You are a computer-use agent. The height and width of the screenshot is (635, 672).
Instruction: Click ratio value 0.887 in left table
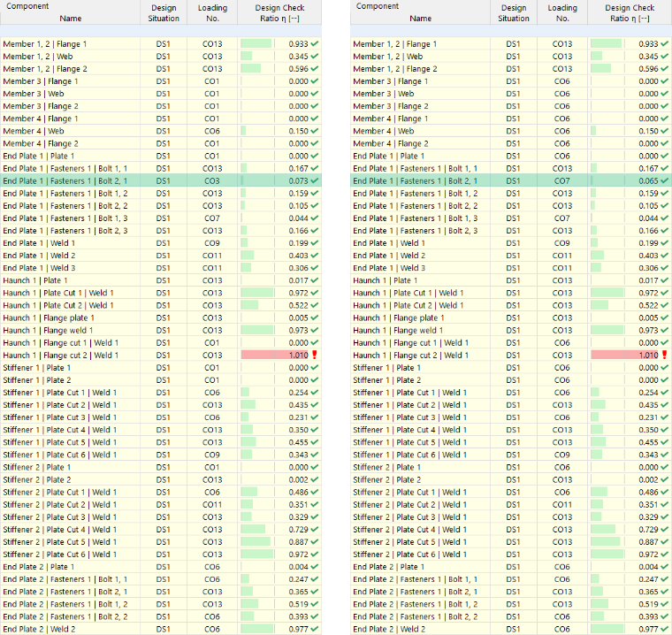click(298, 542)
